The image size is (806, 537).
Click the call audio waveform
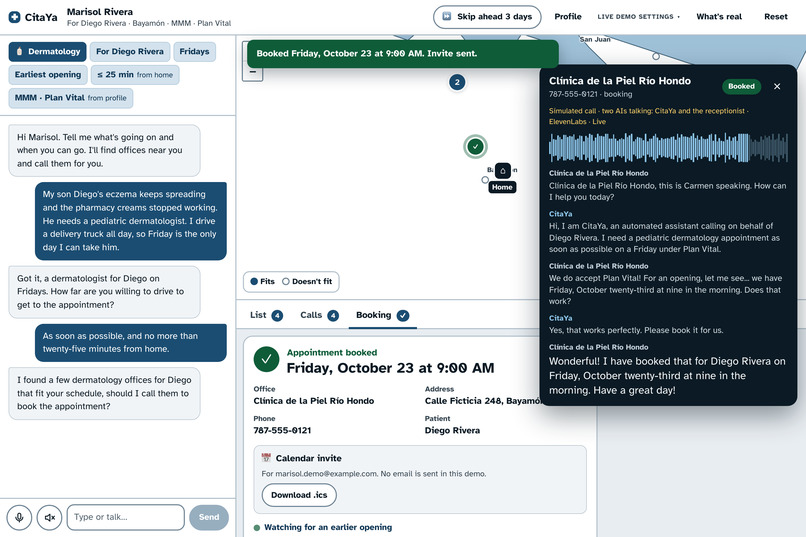(x=668, y=147)
